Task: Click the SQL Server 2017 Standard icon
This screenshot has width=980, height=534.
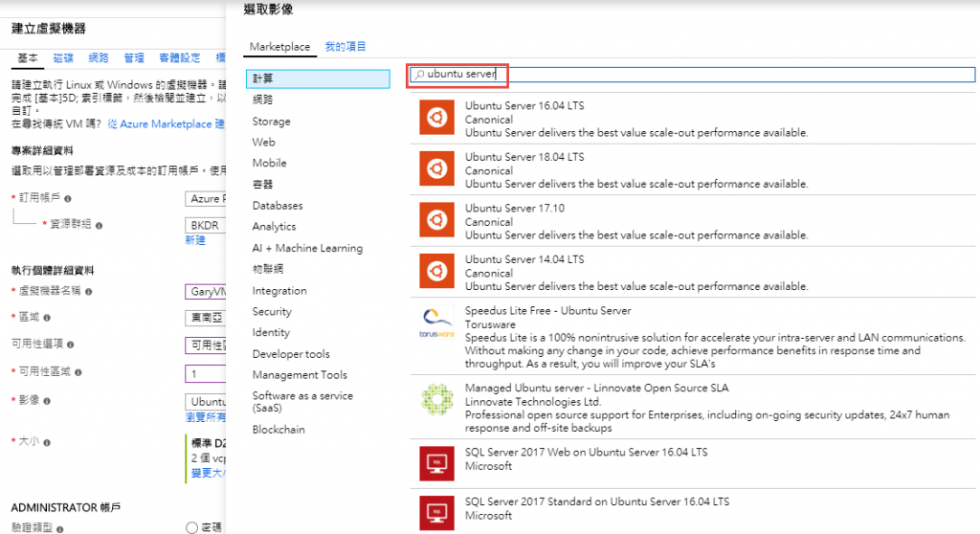Action: tap(436, 513)
